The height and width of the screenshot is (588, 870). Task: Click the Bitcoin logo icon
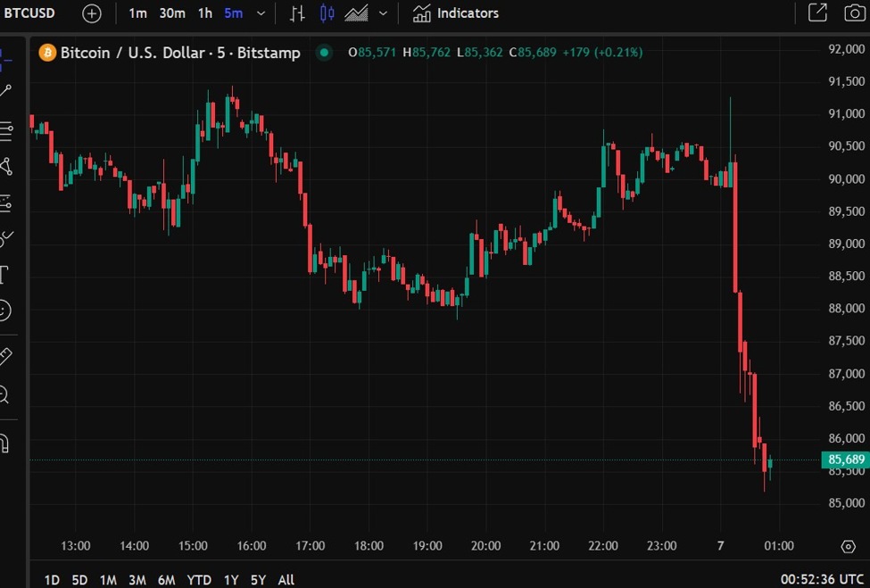47,53
